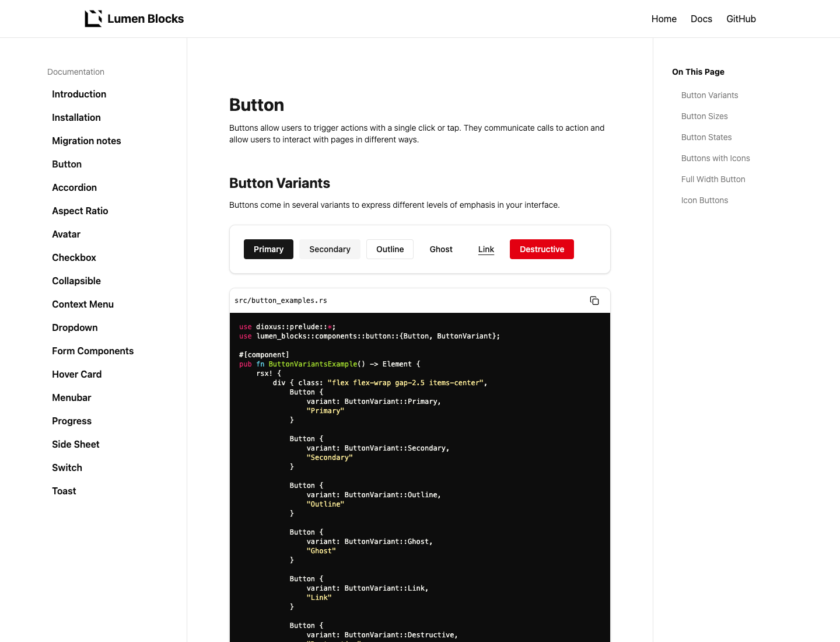Click the main Button page title

[257, 105]
